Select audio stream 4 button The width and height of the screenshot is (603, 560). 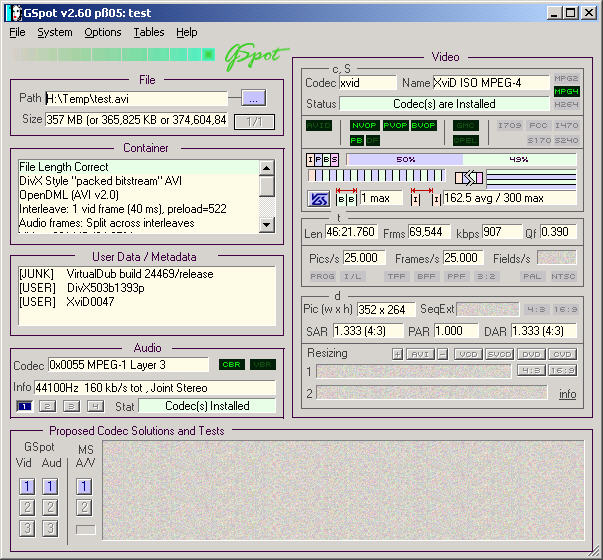pyautogui.click(x=95, y=406)
